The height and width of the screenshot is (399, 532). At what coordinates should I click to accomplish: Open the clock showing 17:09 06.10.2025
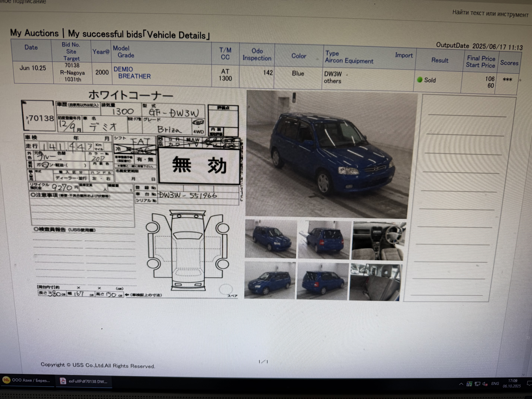[512, 383]
